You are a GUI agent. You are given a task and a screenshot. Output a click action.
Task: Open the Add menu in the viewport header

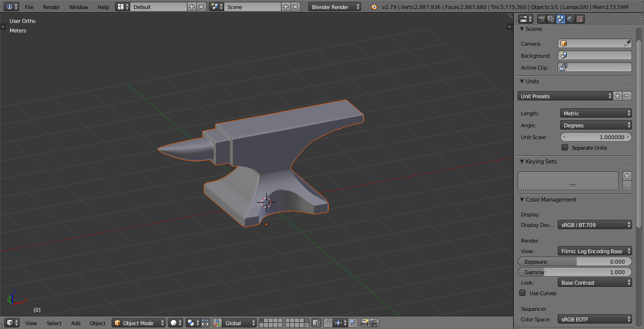pos(75,323)
